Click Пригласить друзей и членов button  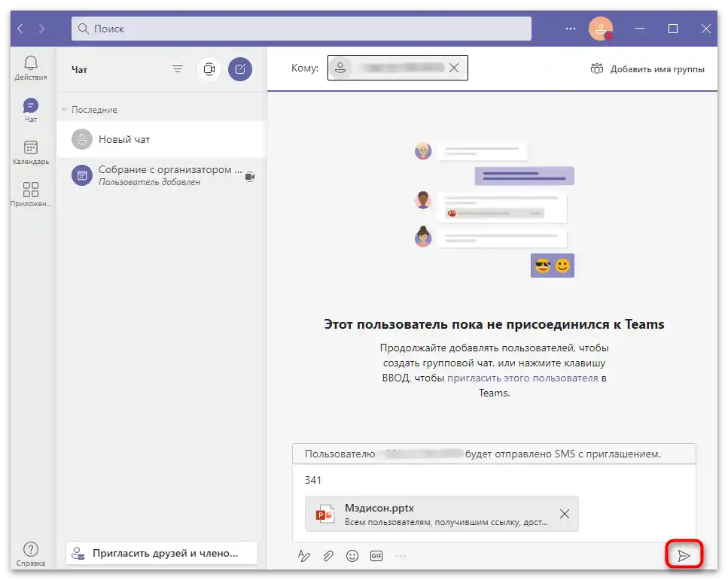[x=162, y=554]
